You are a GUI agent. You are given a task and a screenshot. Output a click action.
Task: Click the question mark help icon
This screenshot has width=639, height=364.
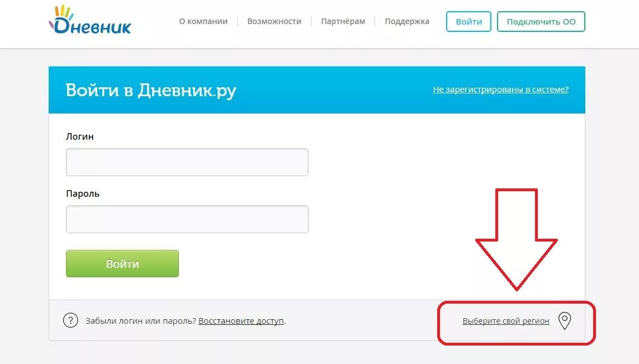[x=70, y=320]
